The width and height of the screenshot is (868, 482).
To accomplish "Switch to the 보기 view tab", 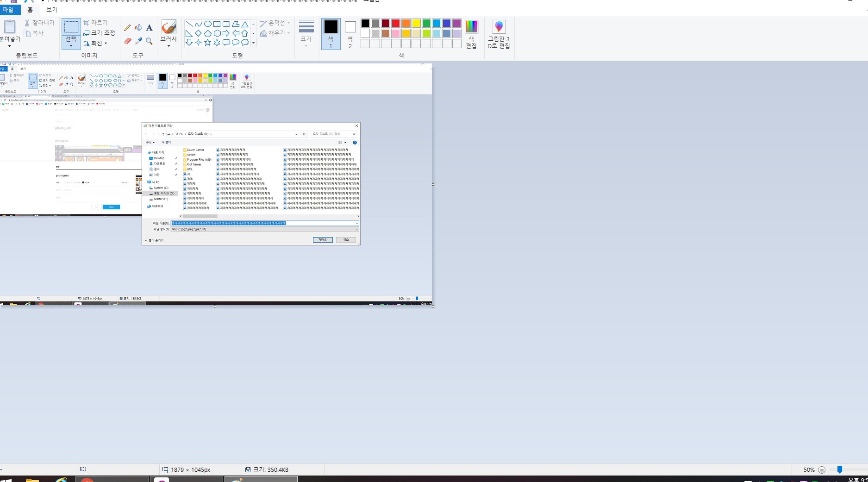I will (x=51, y=10).
